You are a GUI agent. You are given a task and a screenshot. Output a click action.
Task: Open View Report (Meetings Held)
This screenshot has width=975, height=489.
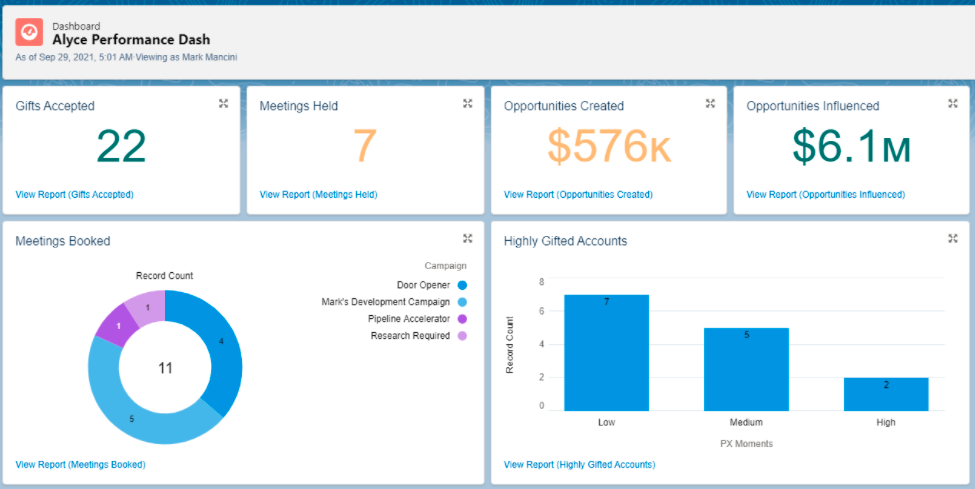click(x=318, y=195)
